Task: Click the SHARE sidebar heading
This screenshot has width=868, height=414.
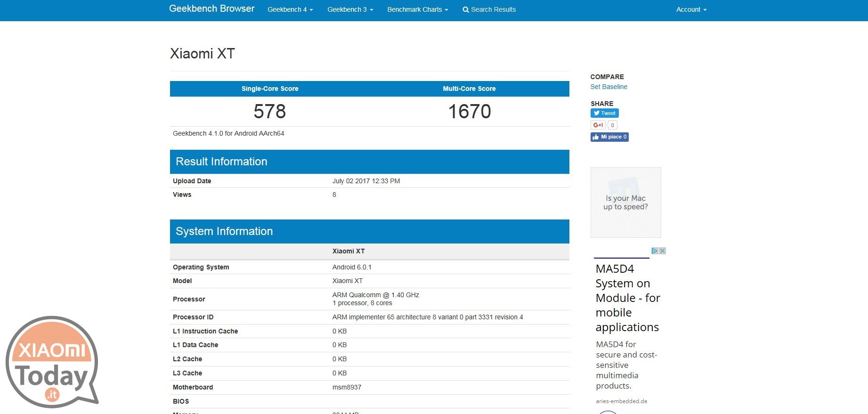Action: [x=602, y=104]
